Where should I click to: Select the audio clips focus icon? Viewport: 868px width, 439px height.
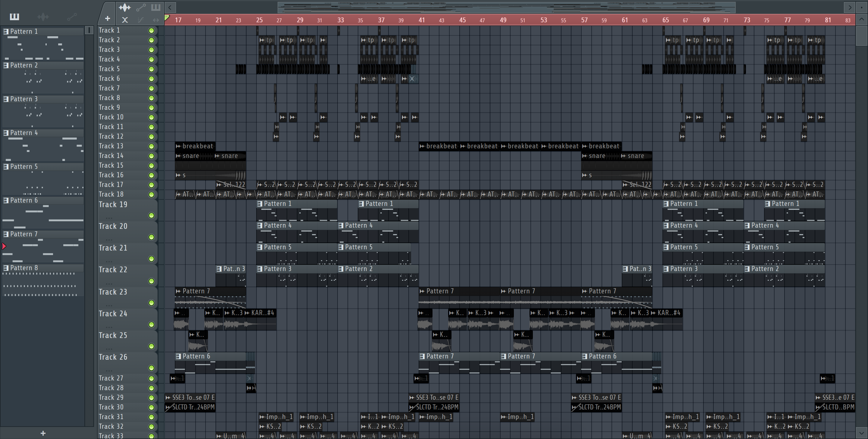125,8
